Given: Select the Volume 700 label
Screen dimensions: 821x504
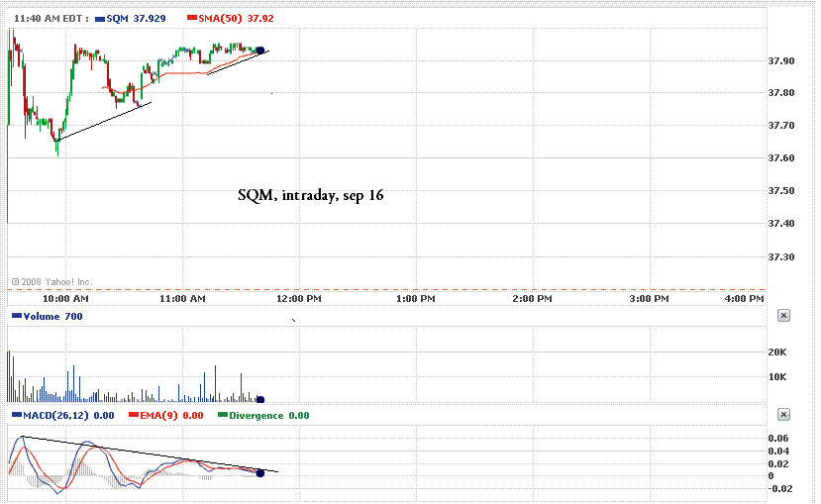Looking at the screenshot, I should (52, 316).
